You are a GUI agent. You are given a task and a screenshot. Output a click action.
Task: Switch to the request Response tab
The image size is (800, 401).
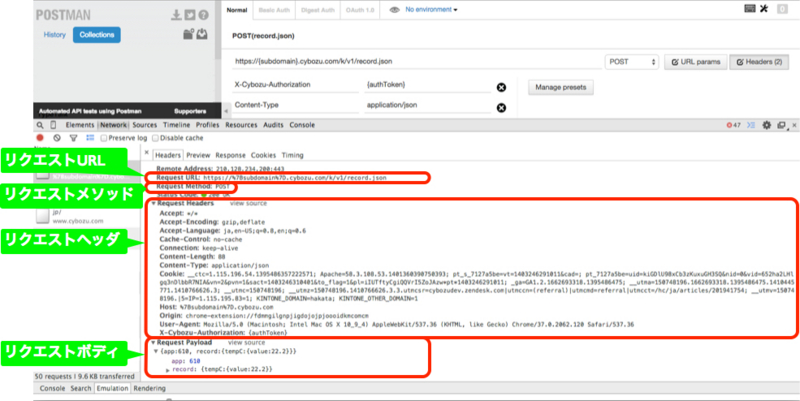230,155
